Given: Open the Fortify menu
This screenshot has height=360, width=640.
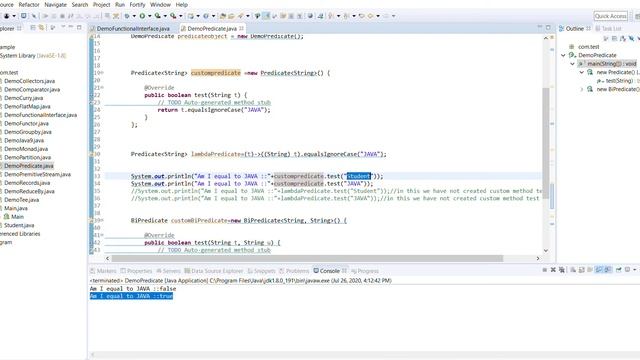Looking at the screenshot, I should tap(137, 4).
